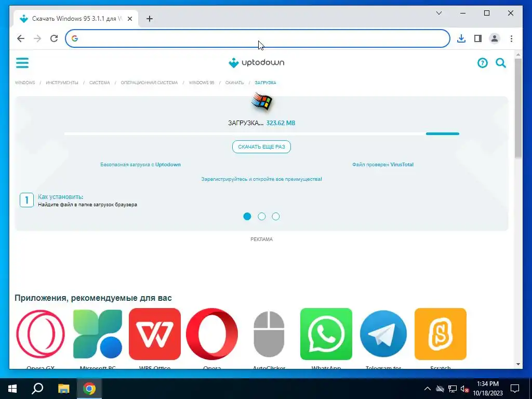Open the AutoClicker mouse icon
The width and height of the screenshot is (532, 399).
point(269,334)
